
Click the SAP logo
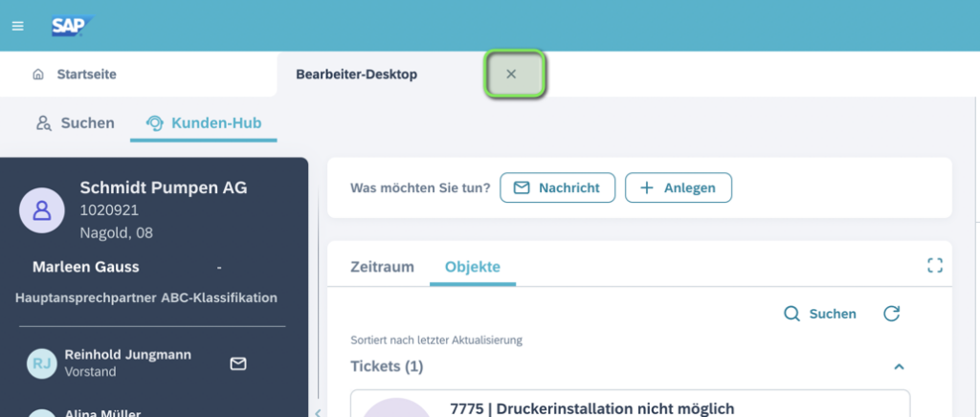(x=72, y=25)
